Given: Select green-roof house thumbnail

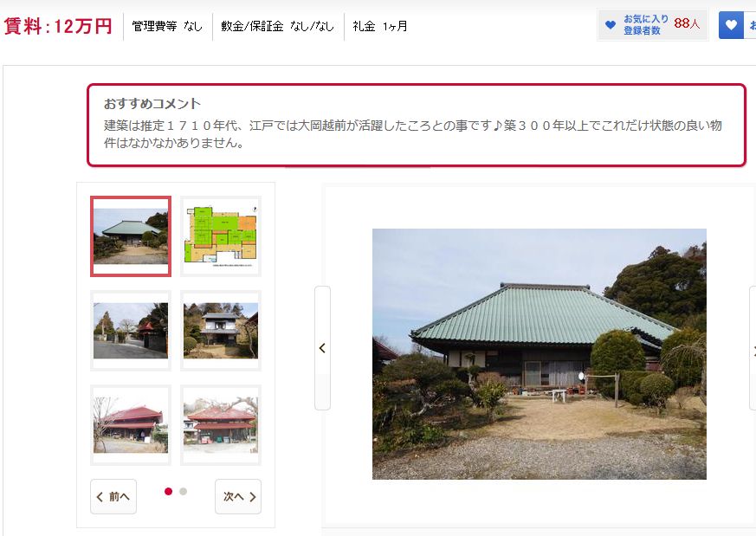Looking at the screenshot, I should (131, 236).
